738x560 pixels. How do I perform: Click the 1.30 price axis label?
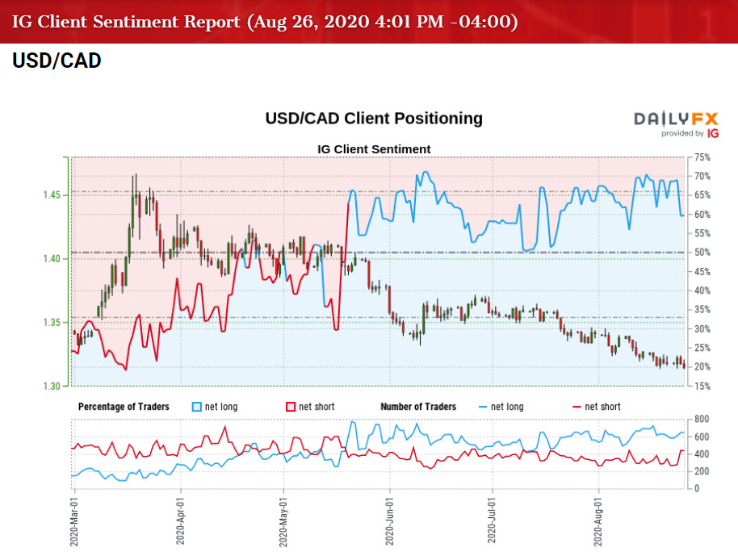(x=52, y=386)
